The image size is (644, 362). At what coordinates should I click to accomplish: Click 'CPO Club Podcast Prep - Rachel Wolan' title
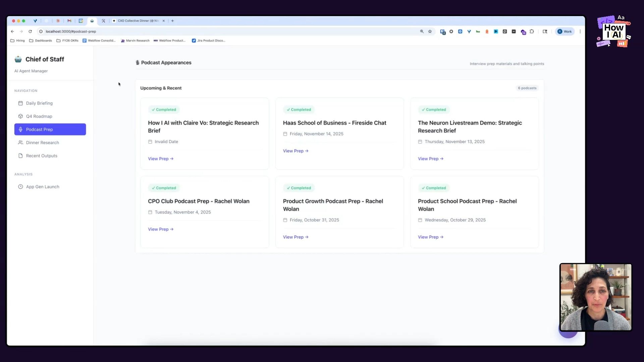199,201
